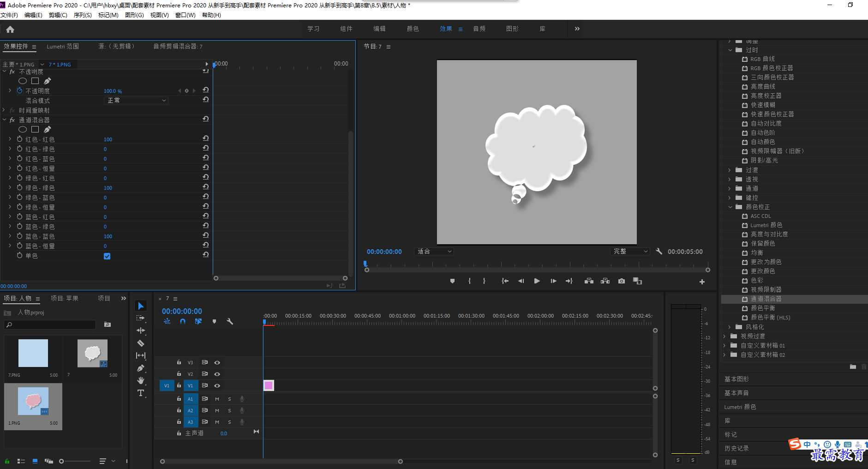This screenshot has width=868, height=469.
Task: Open the 窗口(W) menu
Action: click(185, 15)
